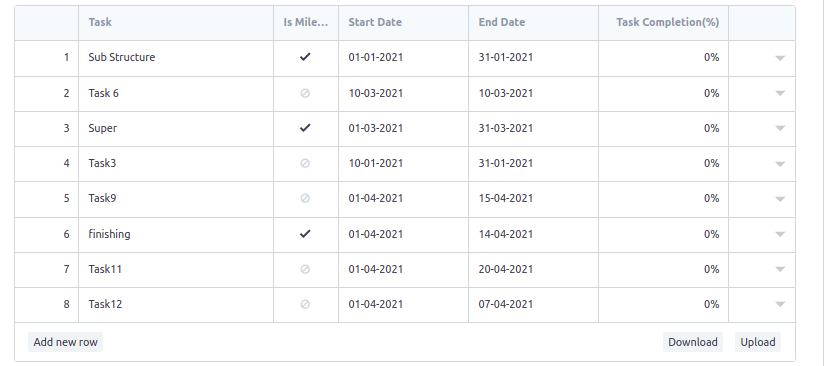
Task: Click the disabled milestone icon for Task9
Action: (x=305, y=198)
